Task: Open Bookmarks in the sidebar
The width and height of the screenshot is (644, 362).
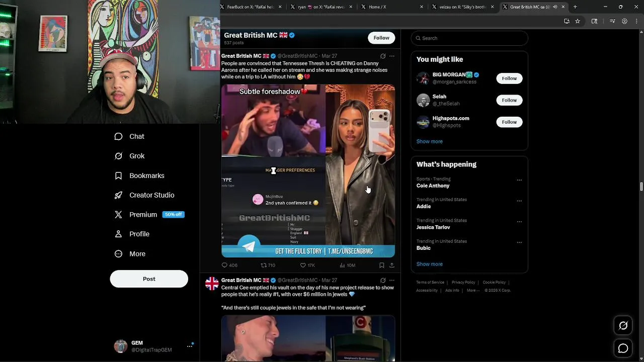Action: (x=139, y=175)
